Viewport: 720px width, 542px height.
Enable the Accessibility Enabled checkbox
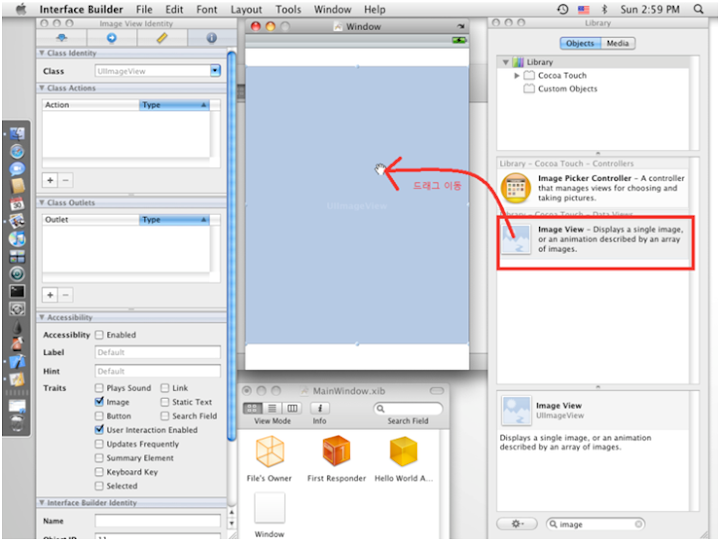[x=99, y=335]
